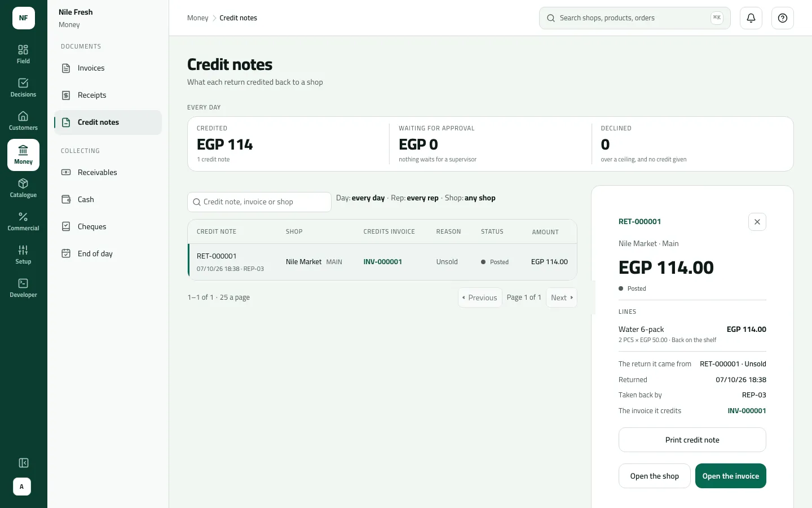Click the Water 6-pack line item
This screenshot has height=508, width=812.
point(692,334)
